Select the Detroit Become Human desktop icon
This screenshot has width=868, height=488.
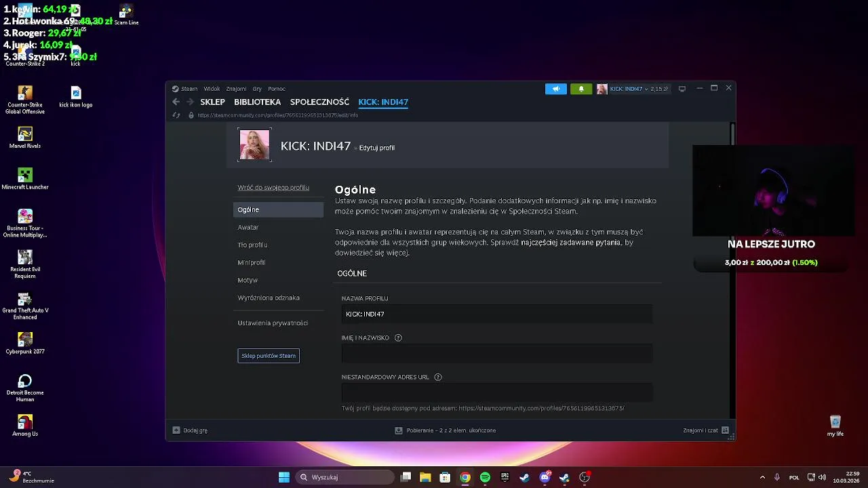click(x=25, y=389)
